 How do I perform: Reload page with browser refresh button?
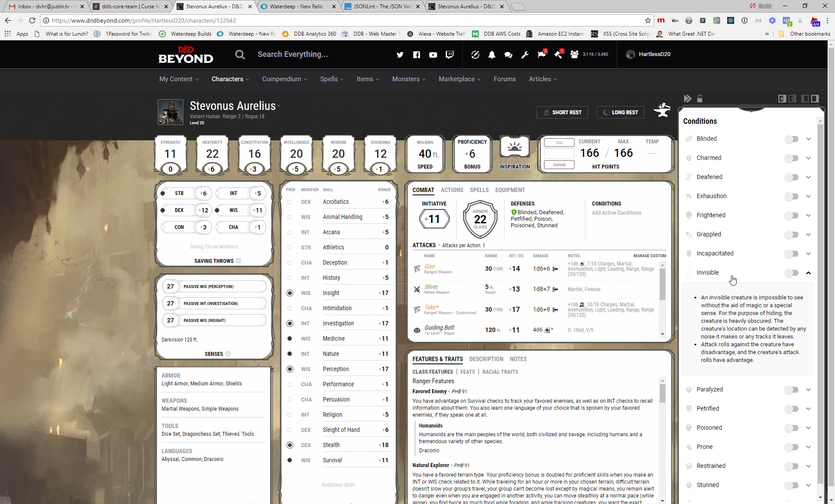coord(32,20)
